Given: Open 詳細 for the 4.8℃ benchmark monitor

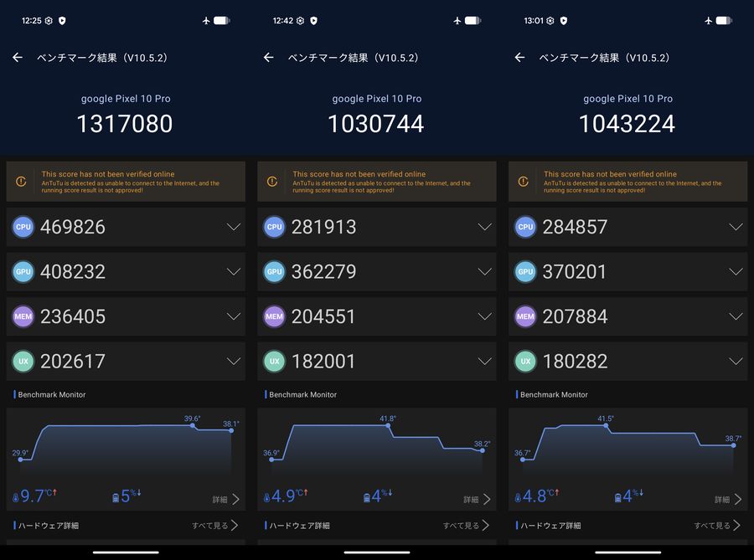Looking at the screenshot, I should click(x=728, y=500).
